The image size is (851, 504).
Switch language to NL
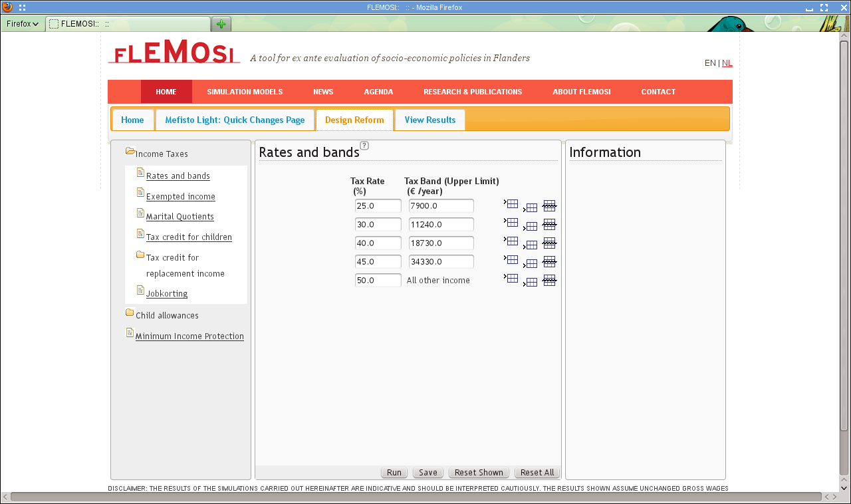(727, 63)
